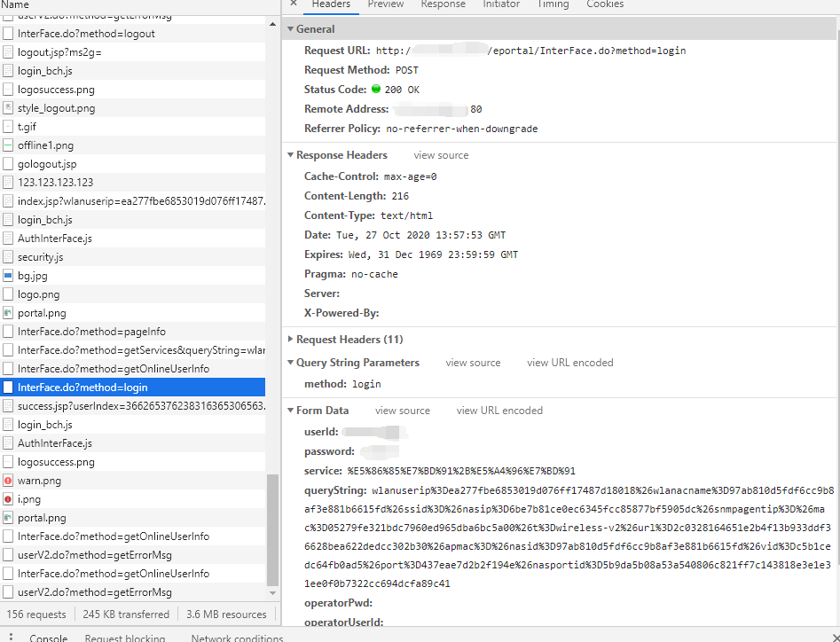
Task: Click the icon beside offline1.png
Action: tap(7, 145)
